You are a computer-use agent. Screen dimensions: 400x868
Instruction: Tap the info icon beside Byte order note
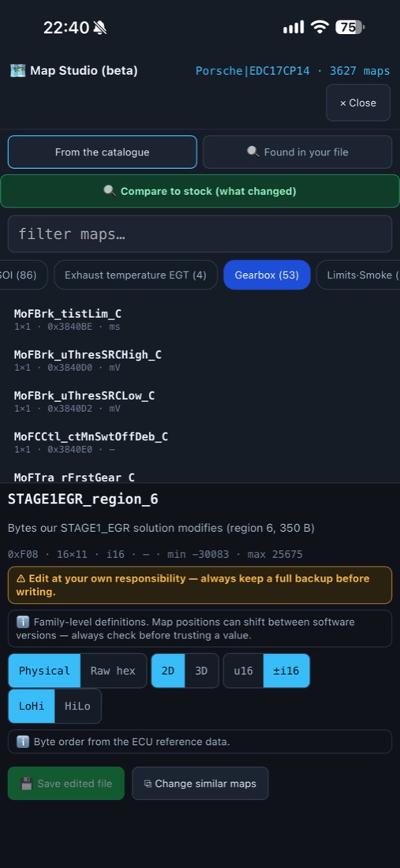pos(23,742)
